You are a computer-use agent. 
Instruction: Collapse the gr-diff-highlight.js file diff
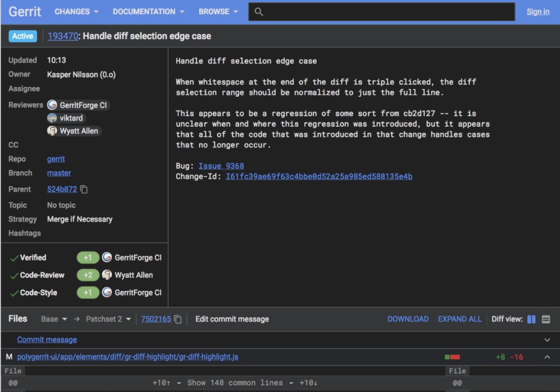coord(547,357)
